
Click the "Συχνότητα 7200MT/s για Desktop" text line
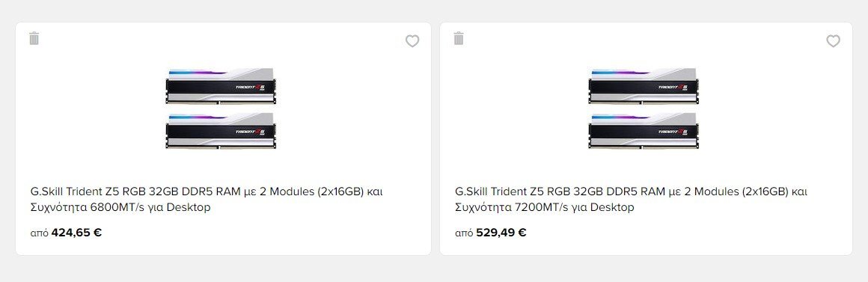[x=545, y=208]
